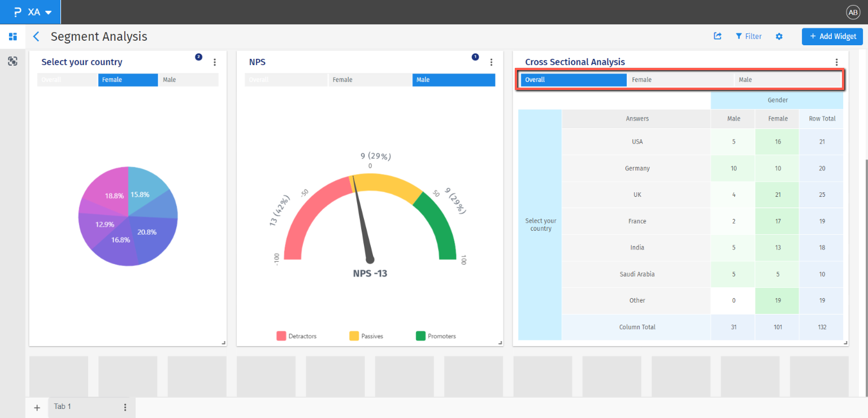Go back using the arrow beside Segment Analysis
Screen dimensions: 868x418
click(36, 37)
